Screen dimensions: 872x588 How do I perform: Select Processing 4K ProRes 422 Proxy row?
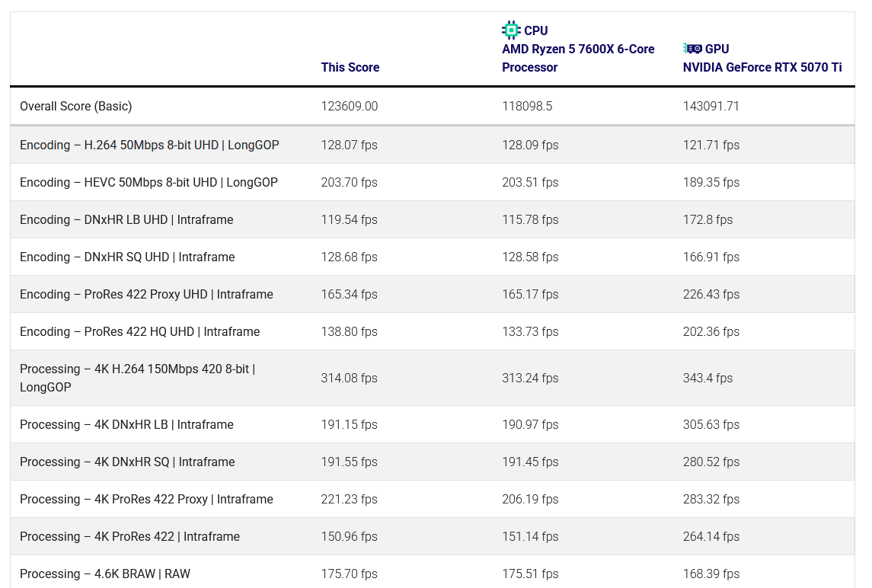[146, 499]
